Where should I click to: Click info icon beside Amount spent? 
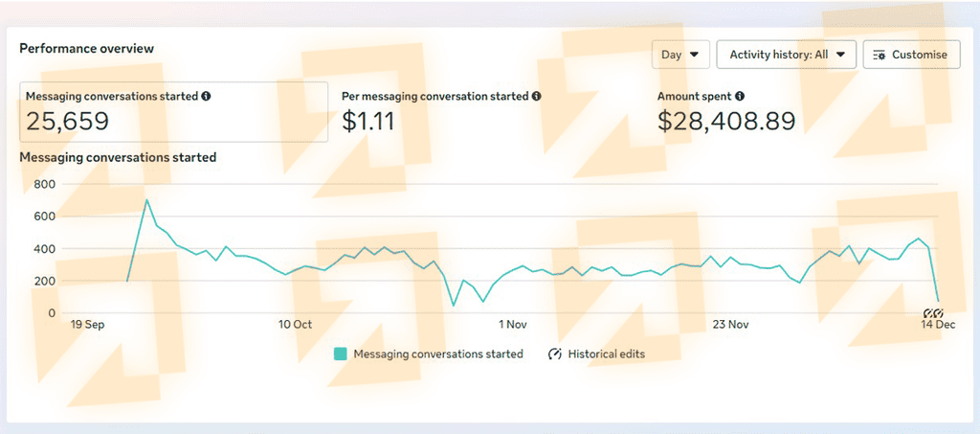click(740, 97)
